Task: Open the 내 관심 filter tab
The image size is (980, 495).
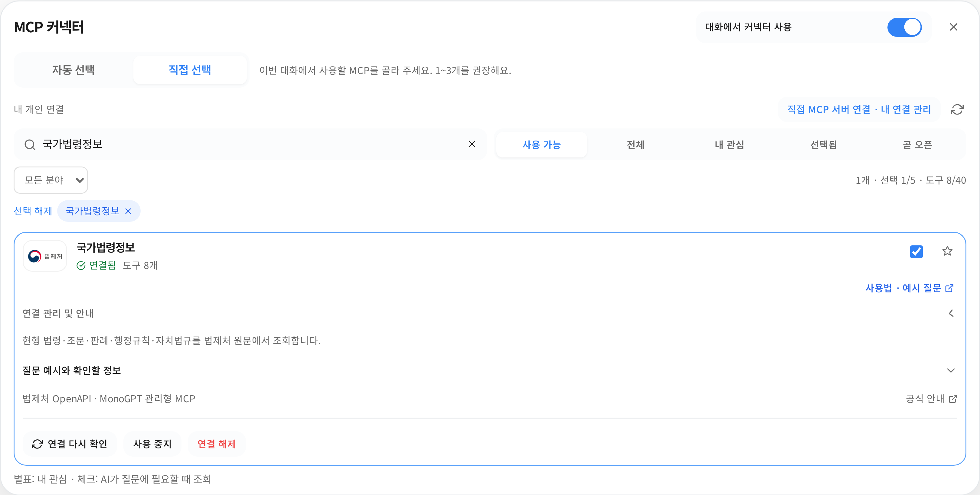Action: click(x=729, y=145)
